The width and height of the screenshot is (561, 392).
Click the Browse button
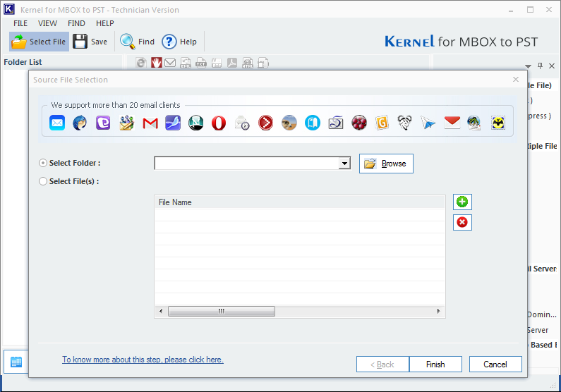coord(386,164)
